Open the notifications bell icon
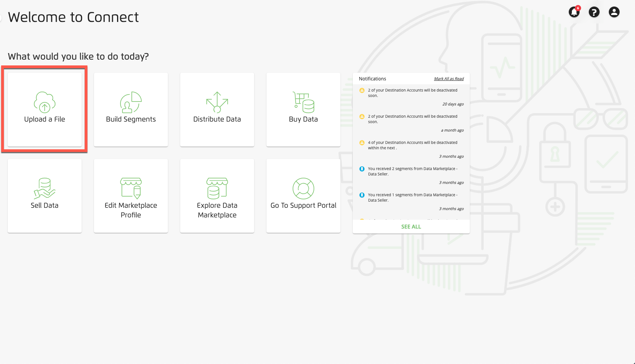 (574, 12)
